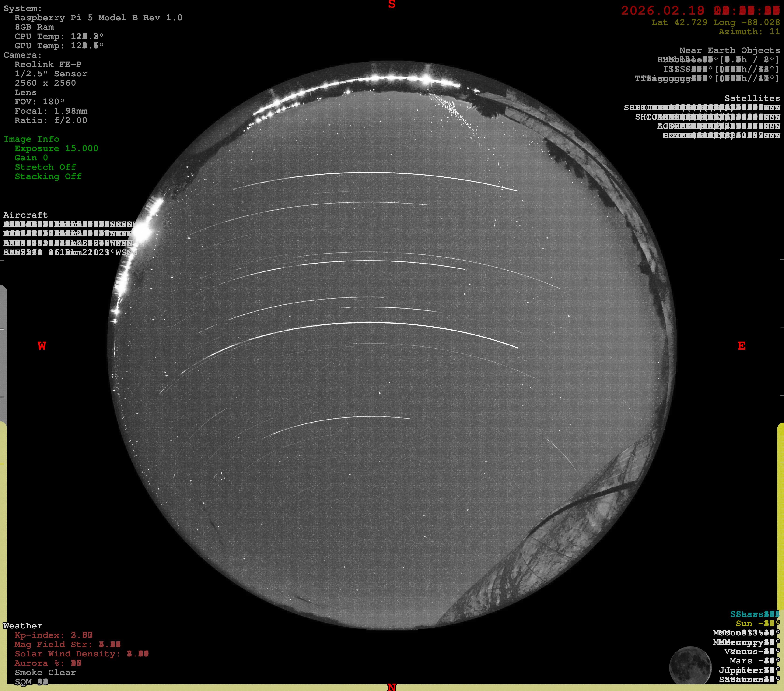Screen dimensions: 784x691
Task: Click the Aircraft section heading
Action: coord(25,215)
